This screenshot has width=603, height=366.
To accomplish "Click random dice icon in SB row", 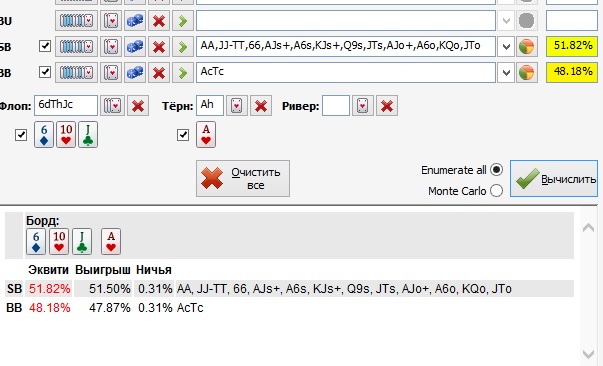I will (x=135, y=47).
